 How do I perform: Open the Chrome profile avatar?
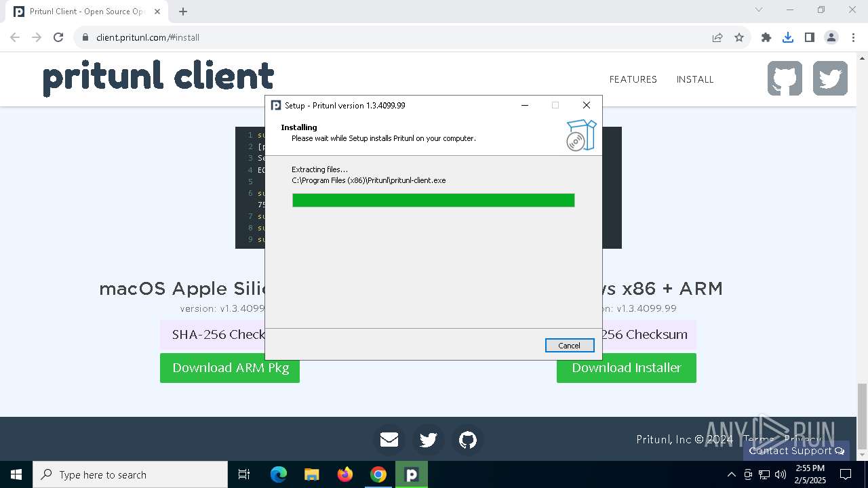click(x=831, y=38)
